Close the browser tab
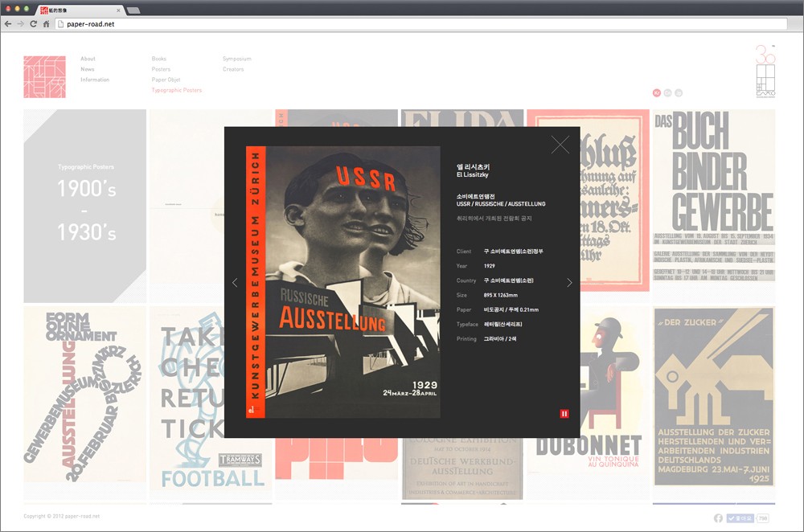The width and height of the screenshot is (804, 532). click(118, 10)
